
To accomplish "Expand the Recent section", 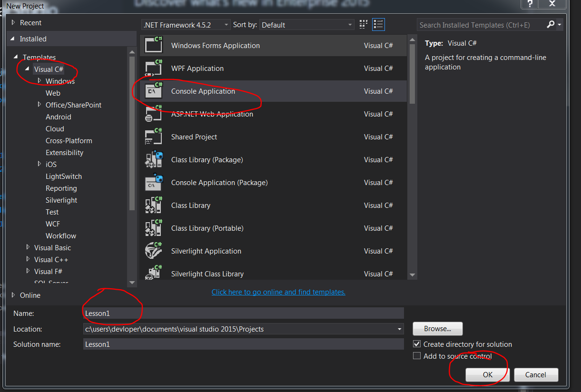I will click(x=13, y=22).
